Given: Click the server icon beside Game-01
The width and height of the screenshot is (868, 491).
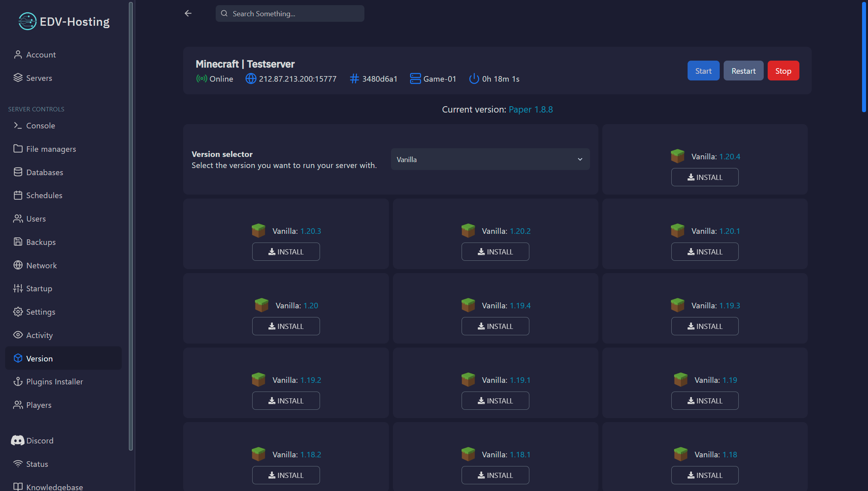Looking at the screenshot, I should point(415,78).
